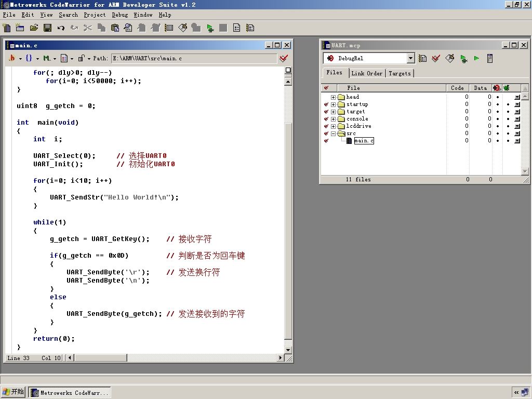Switch to the Link Order tab
532x399 pixels.
pos(367,73)
